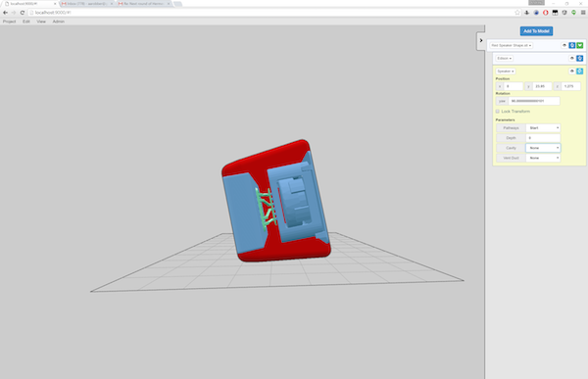Screen dimensions: 588x379
Task: Open the Project menu
Action: (x=10, y=22)
